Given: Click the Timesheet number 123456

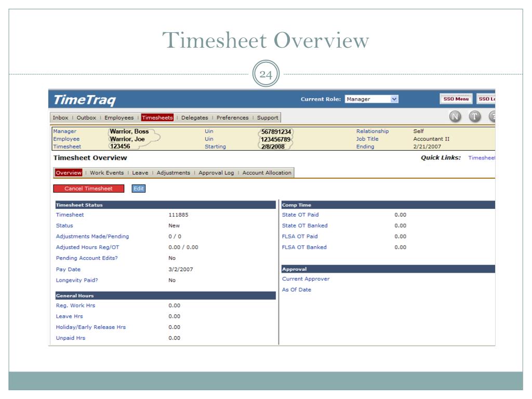Looking at the screenshot, I should click(x=120, y=146).
